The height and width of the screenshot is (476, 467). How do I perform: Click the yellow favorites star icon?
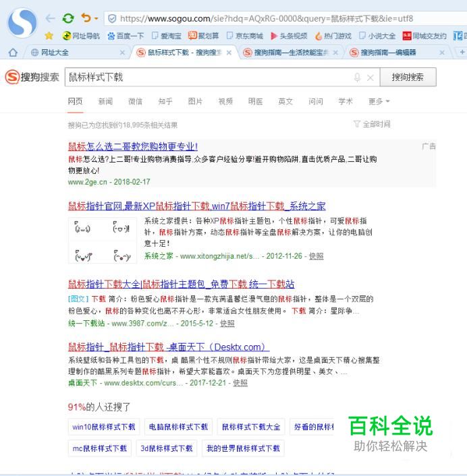tap(49, 36)
